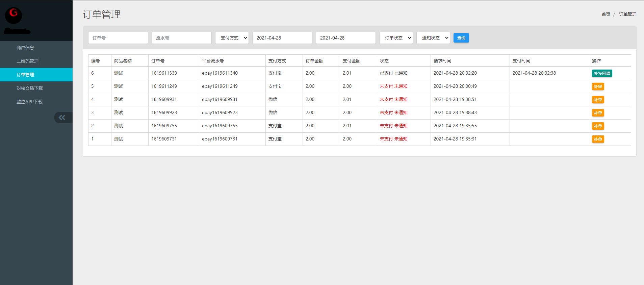Image resolution: width=644 pixels, height=285 pixels.
Task: Open 监控APP下载 sidebar item
Action: pyautogui.click(x=29, y=102)
